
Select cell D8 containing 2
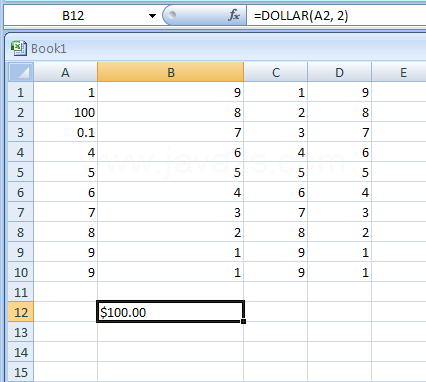[x=340, y=232]
